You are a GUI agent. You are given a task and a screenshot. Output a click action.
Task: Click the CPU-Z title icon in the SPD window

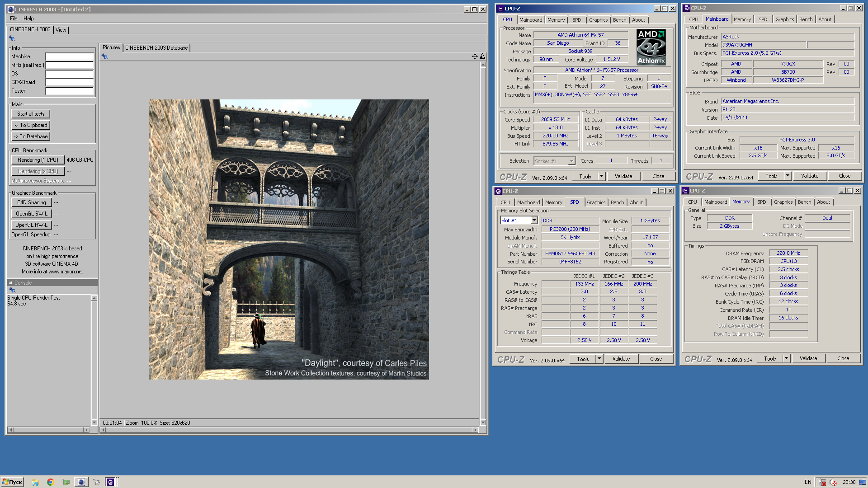coord(498,191)
